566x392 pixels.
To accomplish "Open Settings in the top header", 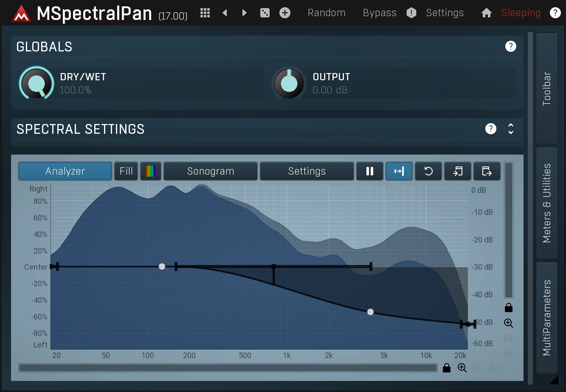I will (x=445, y=13).
